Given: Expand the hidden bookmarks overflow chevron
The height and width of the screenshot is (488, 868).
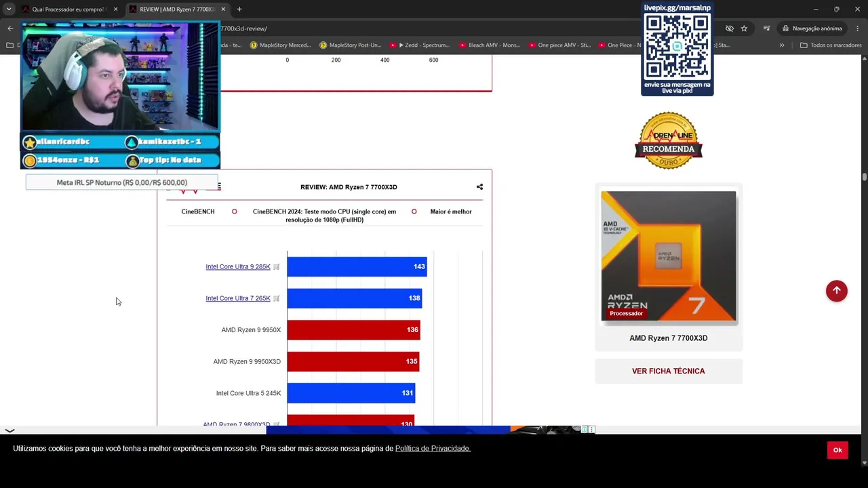Looking at the screenshot, I should pos(782,45).
